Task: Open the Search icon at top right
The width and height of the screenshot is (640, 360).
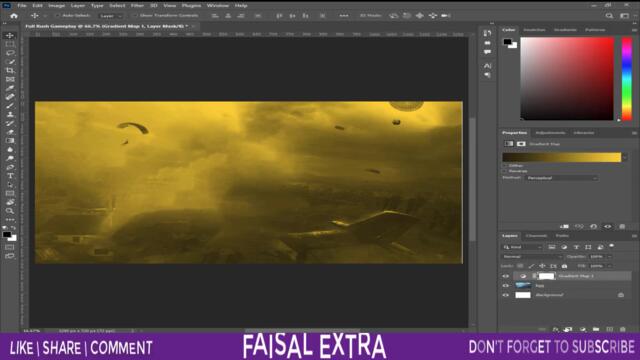Action: point(609,16)
